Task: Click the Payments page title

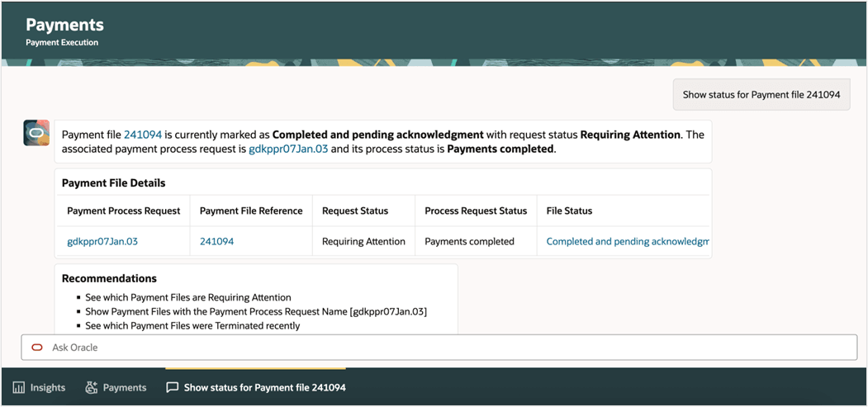Action: tap(64, 25)
